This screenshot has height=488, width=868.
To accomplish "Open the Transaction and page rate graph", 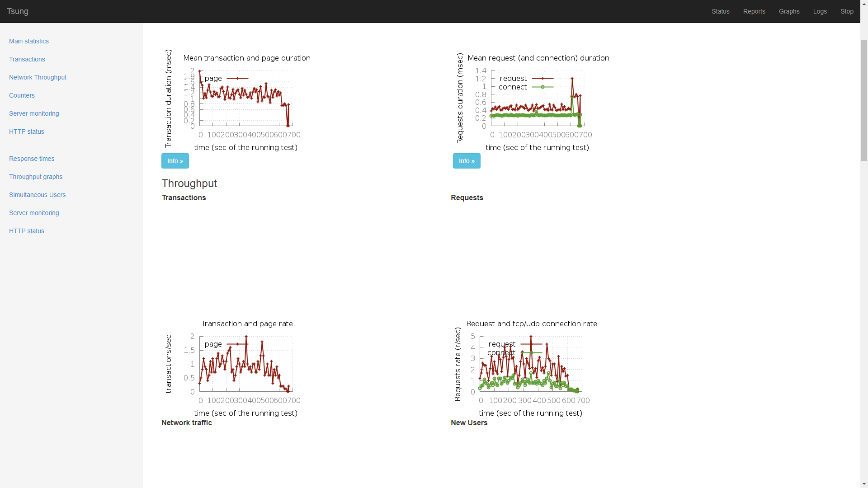I will pyautogui.click(x=233, y=366).
